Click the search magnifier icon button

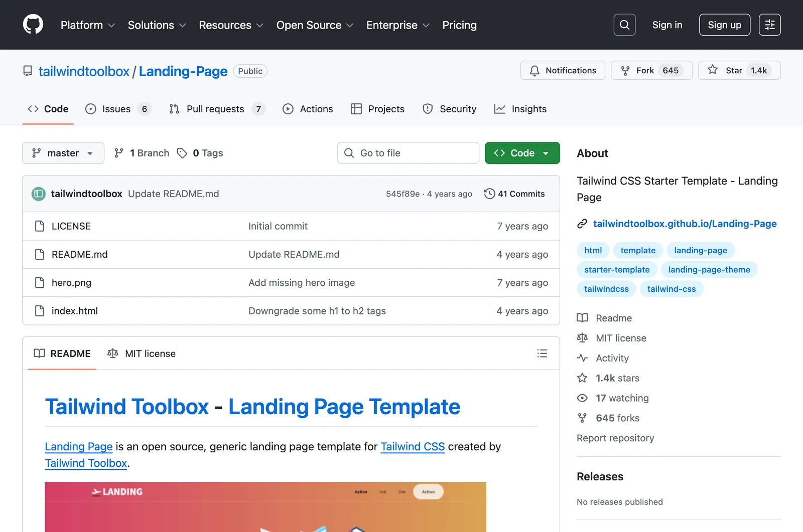coord(624,25)
